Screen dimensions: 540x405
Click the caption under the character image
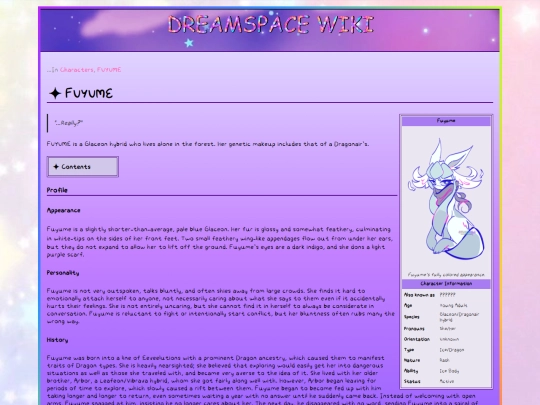446,275
